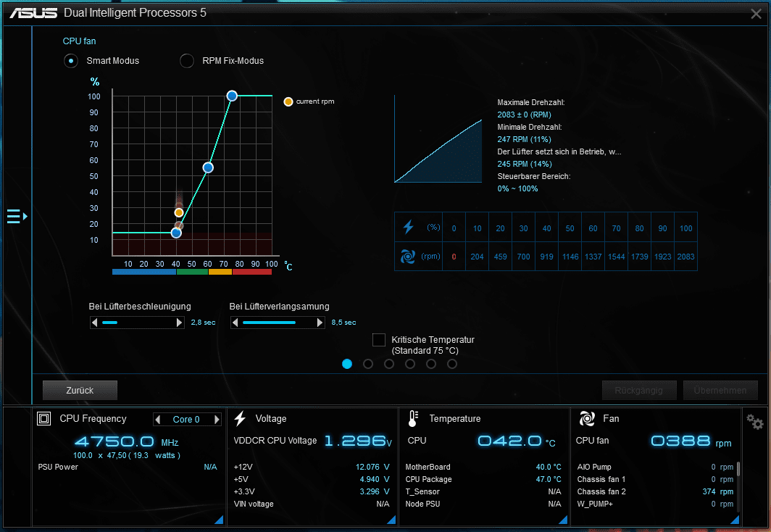Expand the Fan panel corner triangle

click(735, 519)
